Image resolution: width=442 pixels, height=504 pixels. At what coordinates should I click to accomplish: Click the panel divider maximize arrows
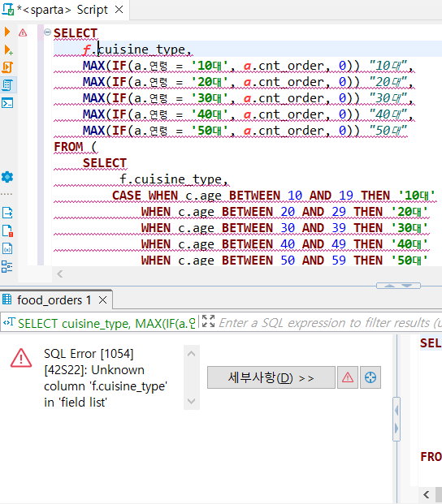click(x=398, y=286)
